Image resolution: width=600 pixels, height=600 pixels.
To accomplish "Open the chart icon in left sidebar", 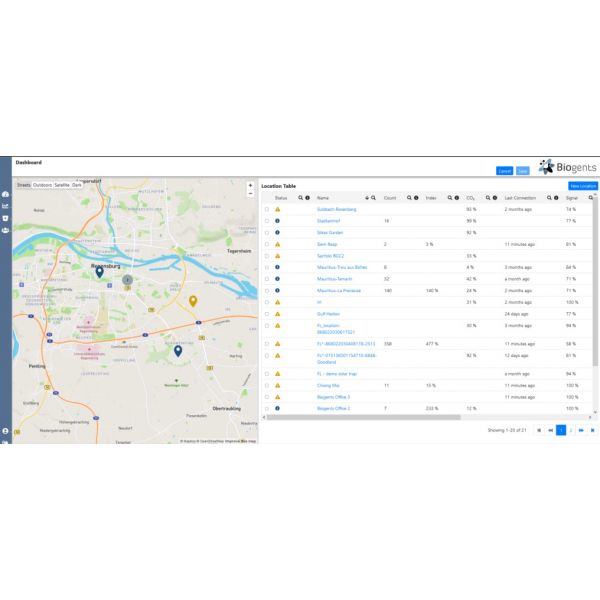I will [x=5, y=206].
